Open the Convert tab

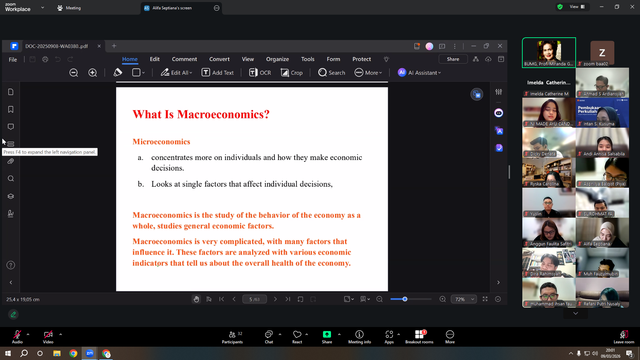click(x=219, y=59)
